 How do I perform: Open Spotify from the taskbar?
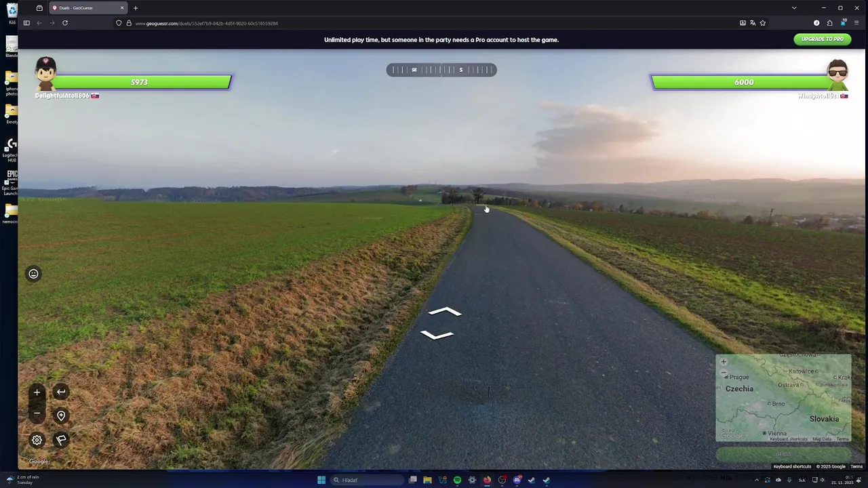click(x=457, y=480)
